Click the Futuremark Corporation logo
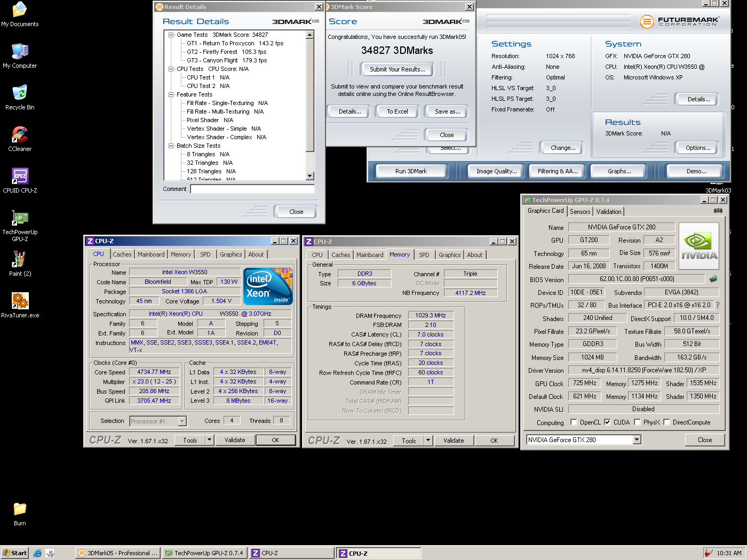 (680, 21)
